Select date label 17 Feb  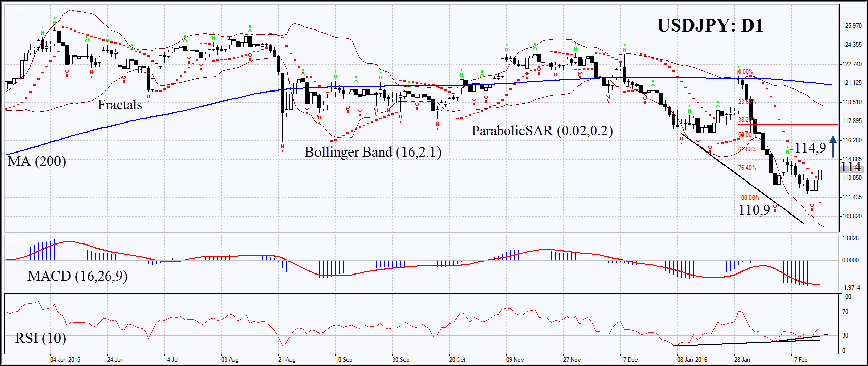pyautogui.click(x=799, y=360)
